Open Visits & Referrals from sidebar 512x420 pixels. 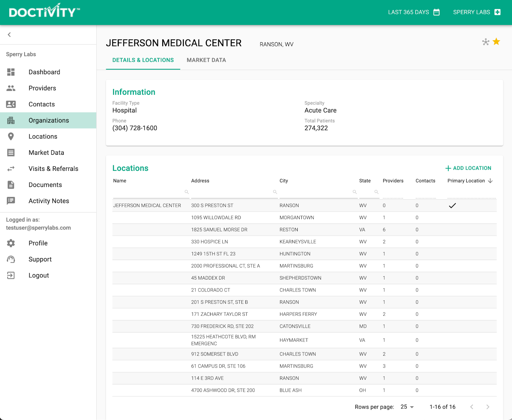[48, 169]
